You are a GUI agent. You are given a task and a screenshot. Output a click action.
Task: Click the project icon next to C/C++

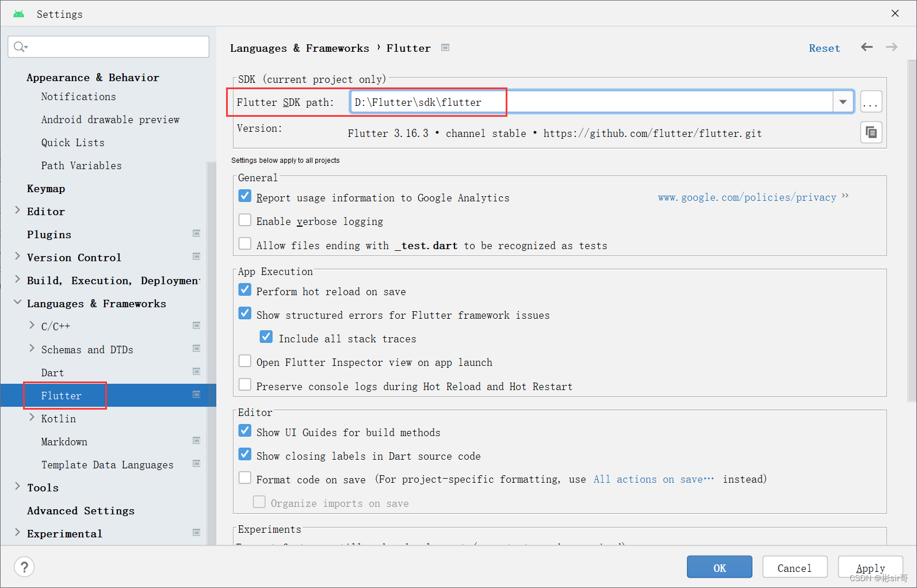tap(197, 326)
